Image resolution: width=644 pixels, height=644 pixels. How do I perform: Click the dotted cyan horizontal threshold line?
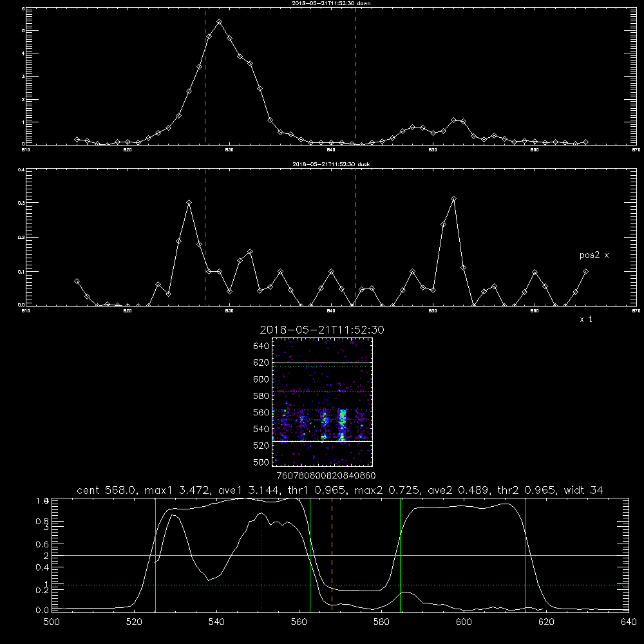[340, 585]
